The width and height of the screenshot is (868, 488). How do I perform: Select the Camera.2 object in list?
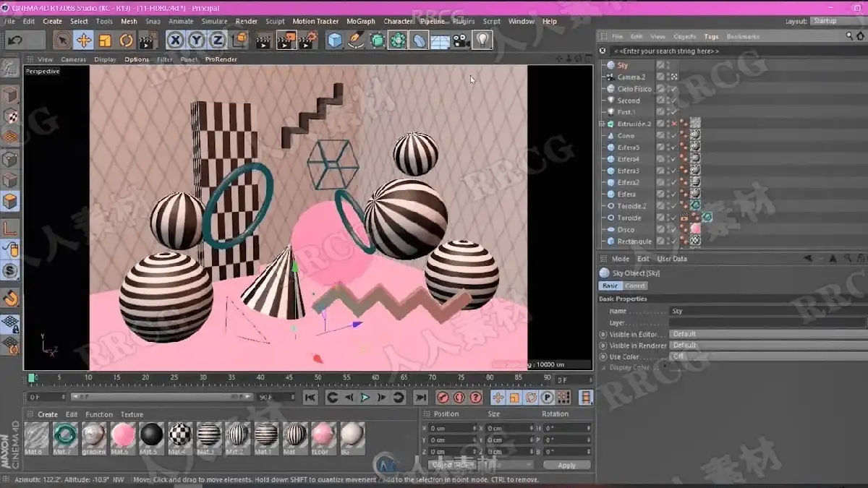pyautogui.click(x=631, y=77)
